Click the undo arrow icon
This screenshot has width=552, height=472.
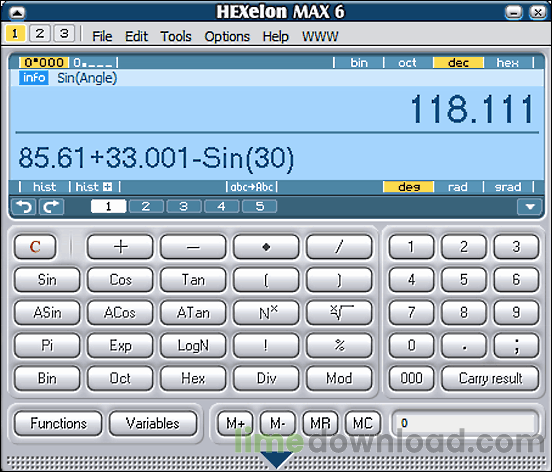[x=24, y=206]
